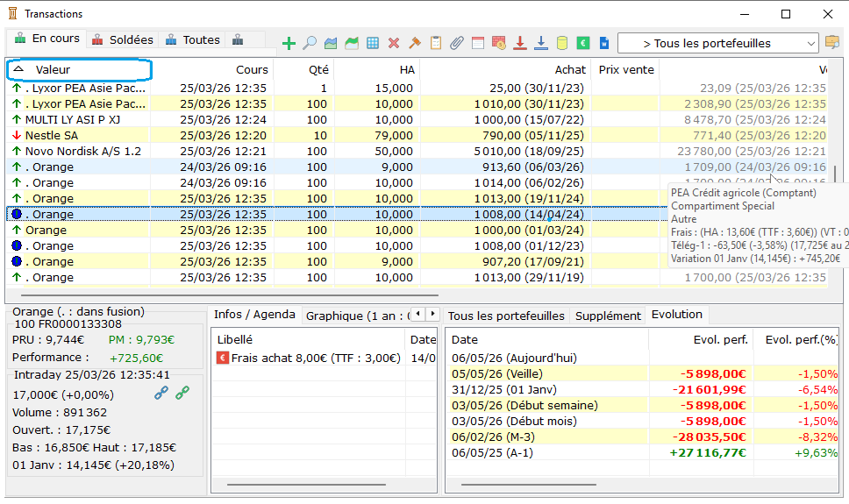Select the Orange row bought 1 013,00 (29/11/19)
This screenshot has height=504, width=849.
coord(417,277)
